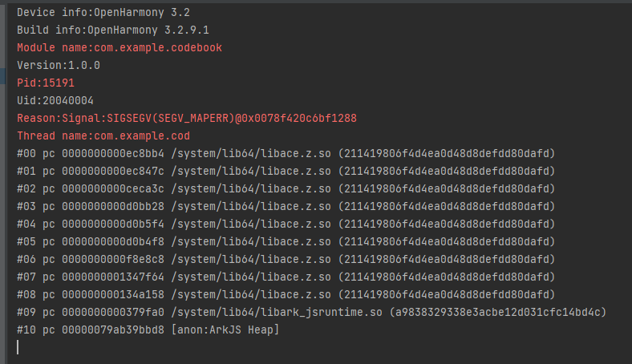Click stack frame #01 libace.z.so path
632x364 pixels.
pos(251,172)
